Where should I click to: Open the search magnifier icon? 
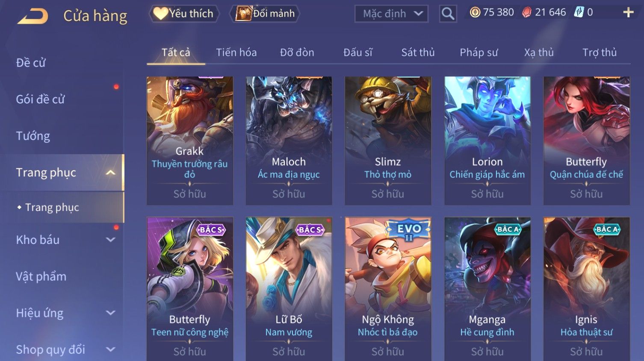tap(447, 14)
